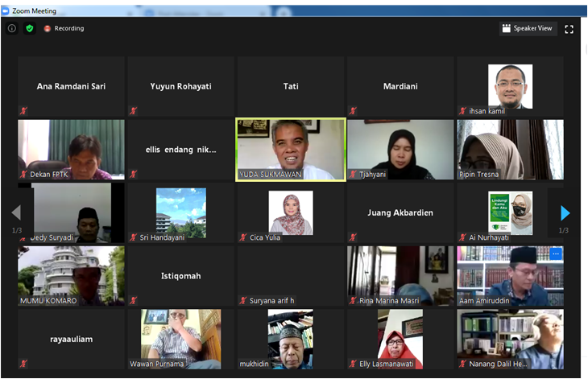Click the Zoom Meeting logo in title bar
Viewport: 588px width, 379px height.
[x=6, y=10]
